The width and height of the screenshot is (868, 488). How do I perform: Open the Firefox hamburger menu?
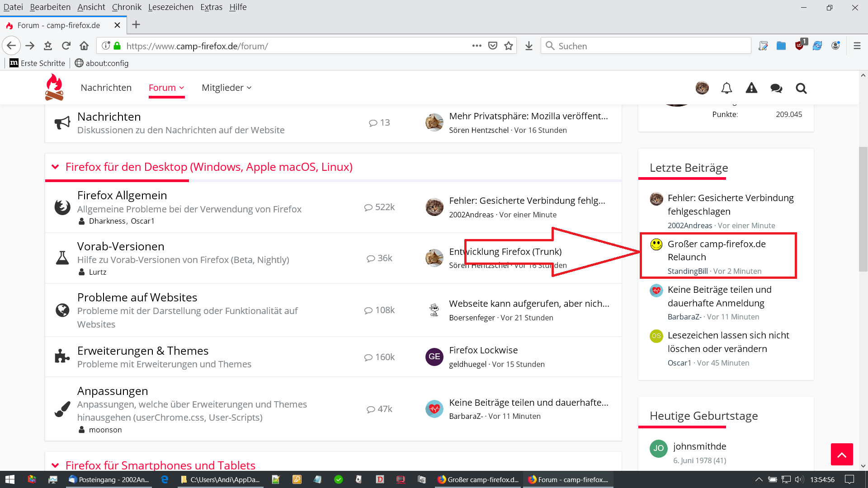click(x=857, y=46)
